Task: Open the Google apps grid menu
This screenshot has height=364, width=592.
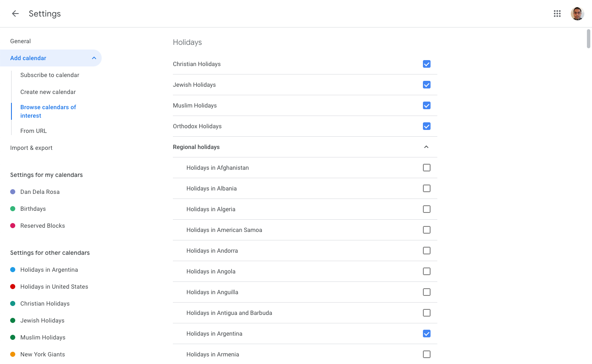Action: [557, 13]
